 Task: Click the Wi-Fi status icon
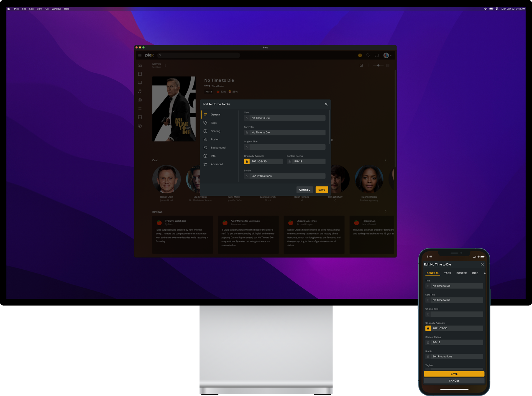click(485, 9)
